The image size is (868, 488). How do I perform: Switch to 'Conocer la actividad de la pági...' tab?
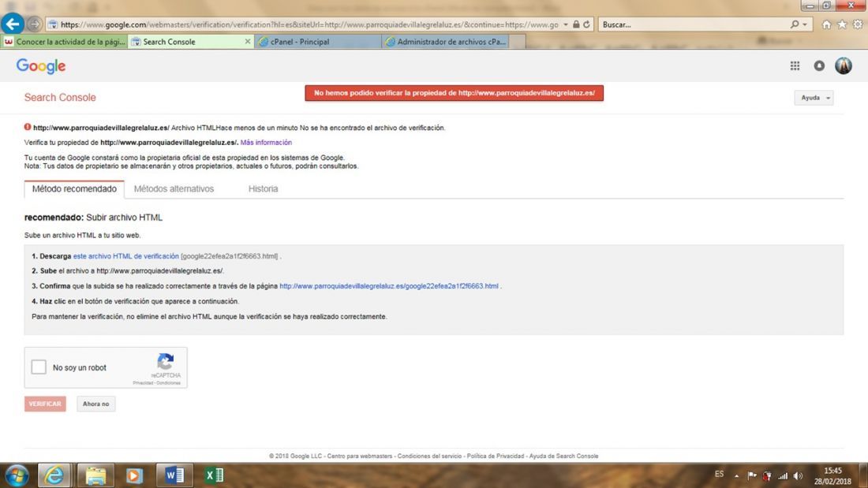click(64, 42)
